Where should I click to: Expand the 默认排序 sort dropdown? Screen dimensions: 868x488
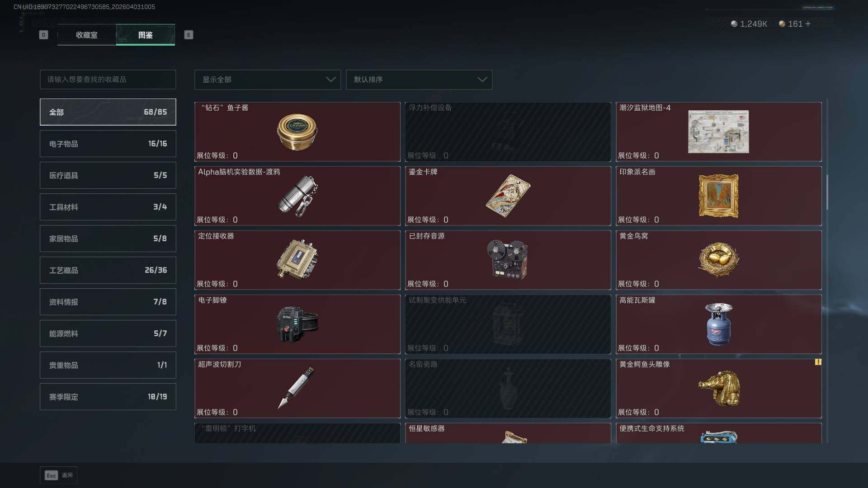click(x=419, y=80)
